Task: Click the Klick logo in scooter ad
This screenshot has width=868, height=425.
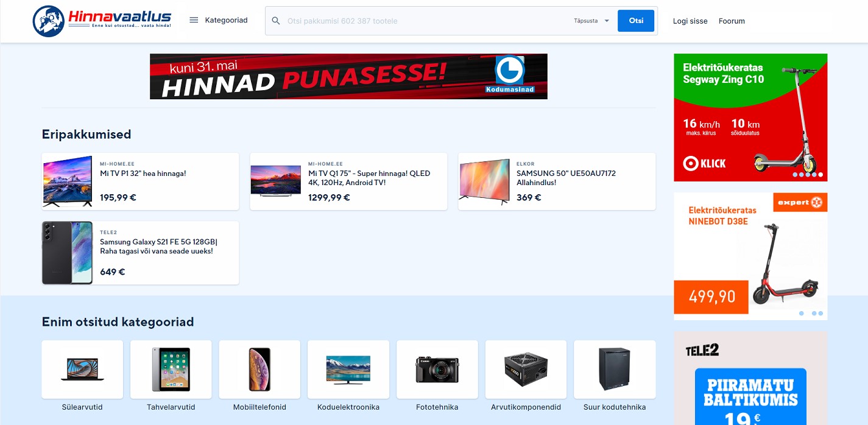Action: tap(704, 163)
